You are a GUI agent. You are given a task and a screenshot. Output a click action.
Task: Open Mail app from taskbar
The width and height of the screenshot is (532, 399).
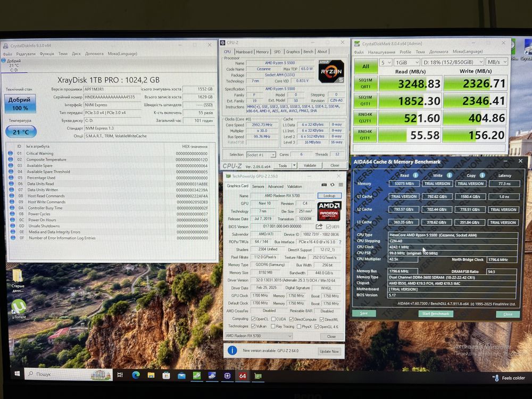pyautogui.click(x=181, y=376)
